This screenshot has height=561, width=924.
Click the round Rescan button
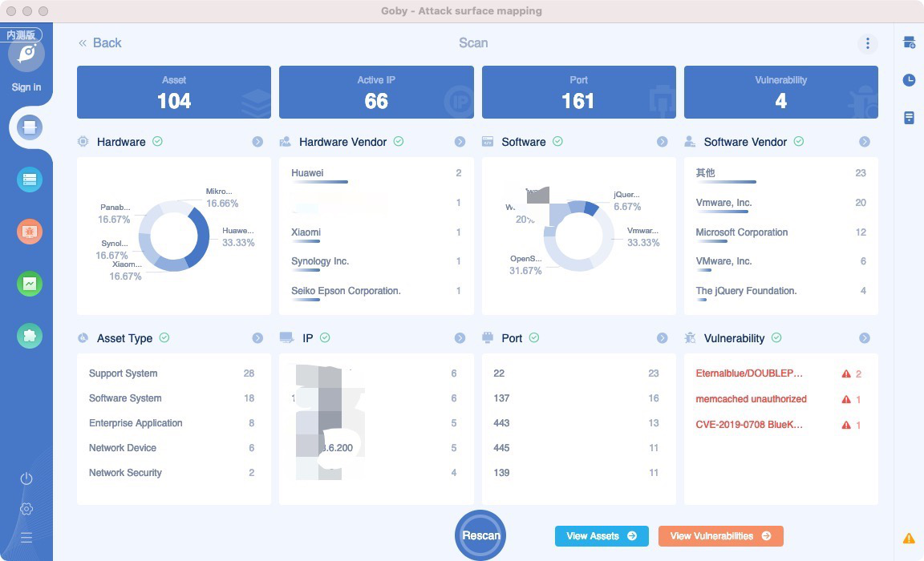480,535
